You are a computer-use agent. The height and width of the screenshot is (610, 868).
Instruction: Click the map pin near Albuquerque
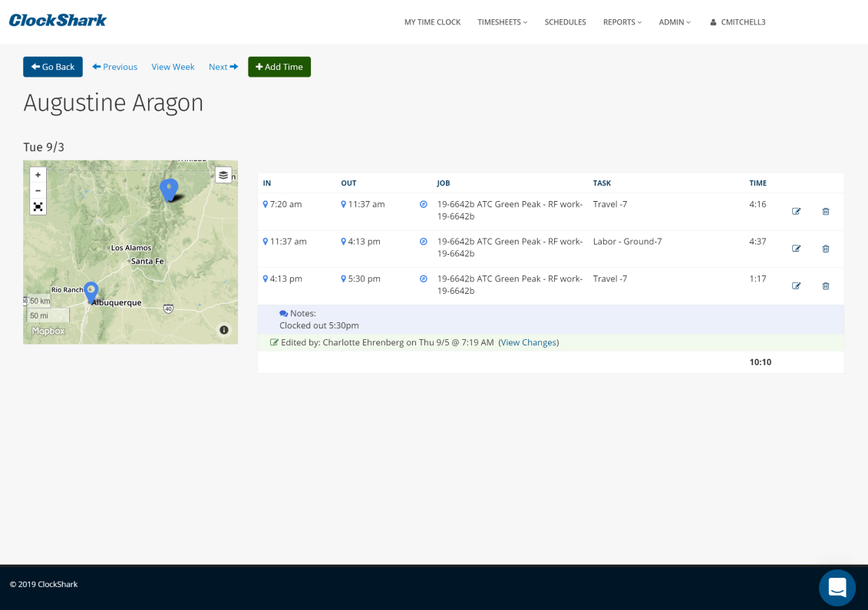click(91, 292)
